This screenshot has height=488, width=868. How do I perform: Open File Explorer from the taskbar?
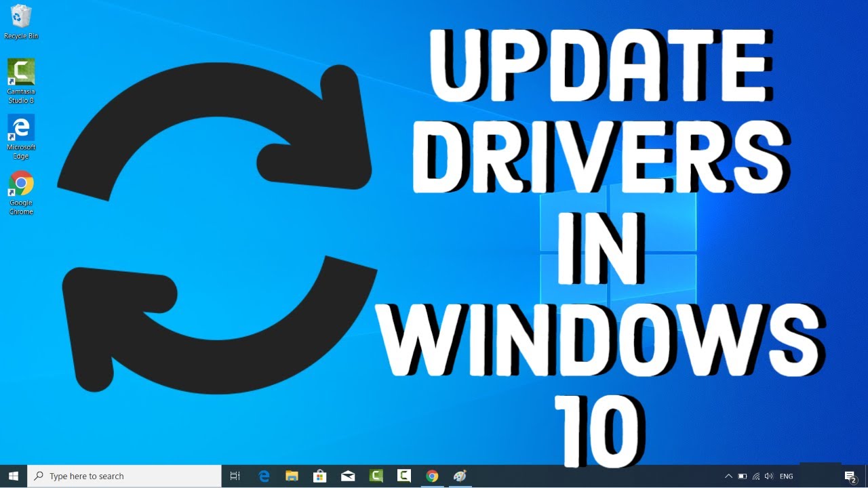(292, 476)
